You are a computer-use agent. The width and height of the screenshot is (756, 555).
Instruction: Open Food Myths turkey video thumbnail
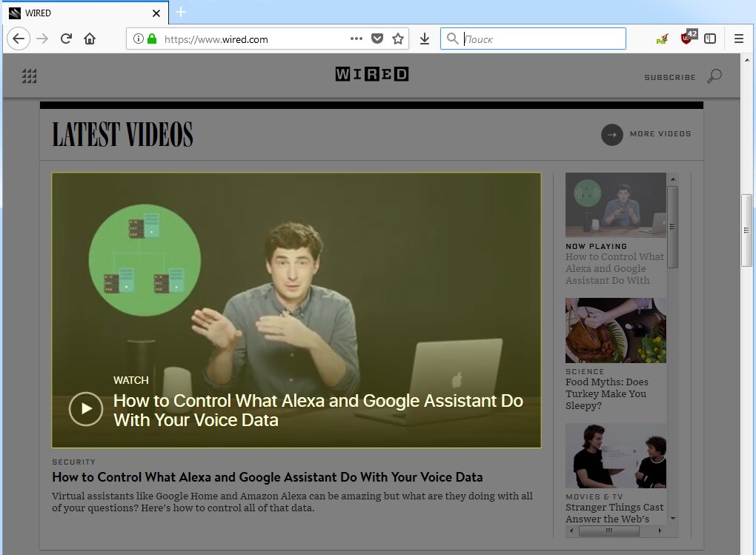[616, 330]
